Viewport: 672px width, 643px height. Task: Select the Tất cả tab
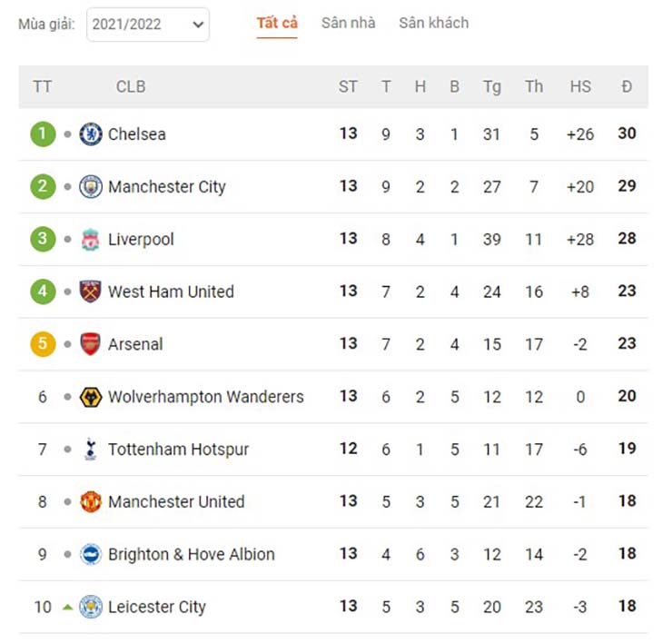tap(277, 23)
